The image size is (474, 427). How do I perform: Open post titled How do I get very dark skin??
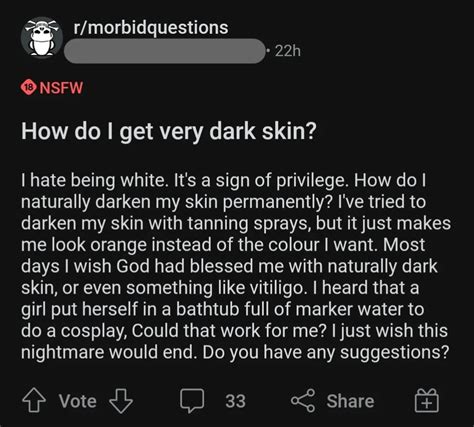(x=168, y=132)
